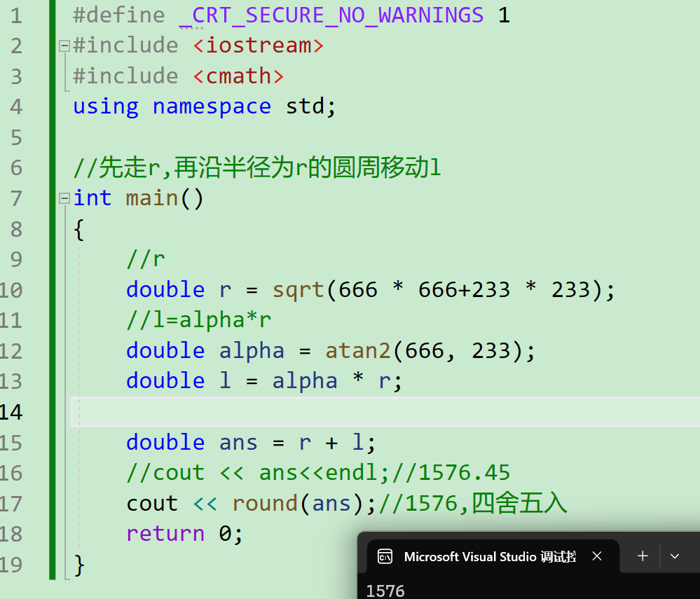This screenshot has height=599, width=700.
Task: Collapse the #include block fold marker
Action: (x=64, y=46)
